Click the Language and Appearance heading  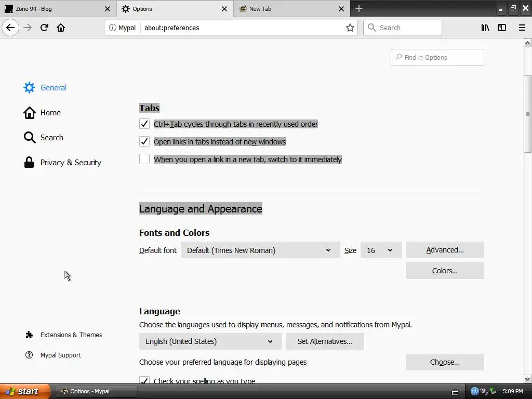(201, 209)
